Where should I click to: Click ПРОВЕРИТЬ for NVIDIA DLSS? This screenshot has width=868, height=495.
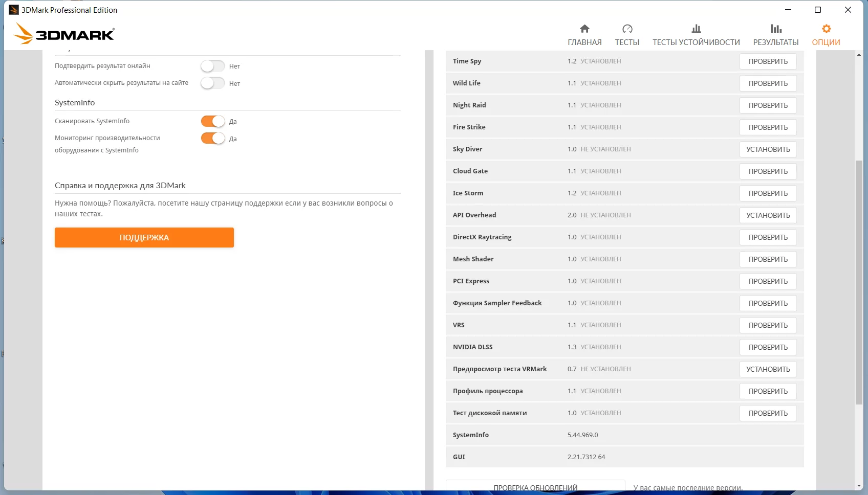click(x=768, y=347)
